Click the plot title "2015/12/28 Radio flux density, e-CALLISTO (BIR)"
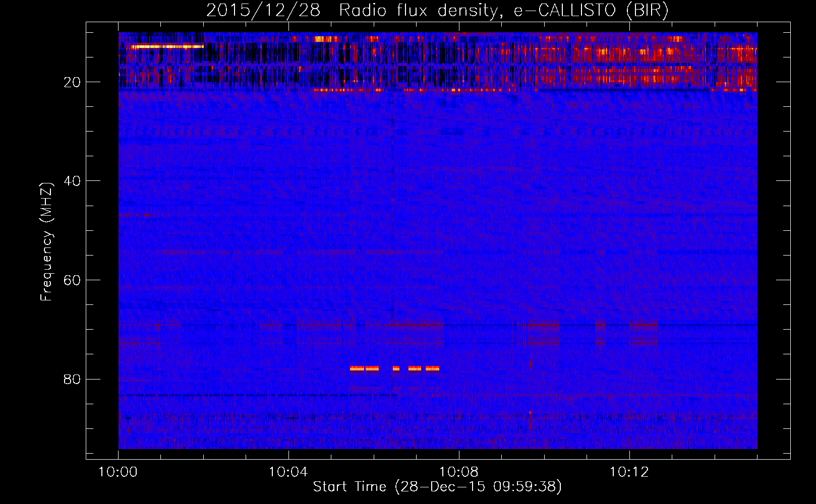The image size is (816, 504). pyautogui.click(x=437, y=11)
